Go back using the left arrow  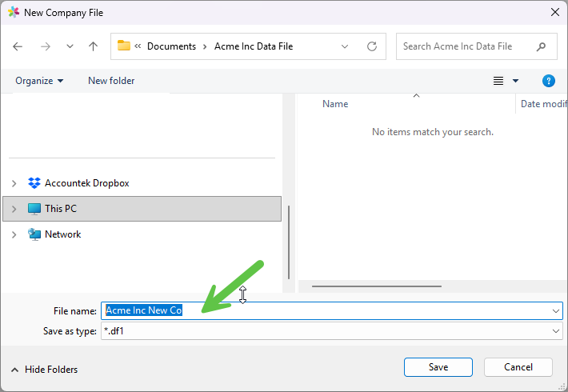(18, 46)
